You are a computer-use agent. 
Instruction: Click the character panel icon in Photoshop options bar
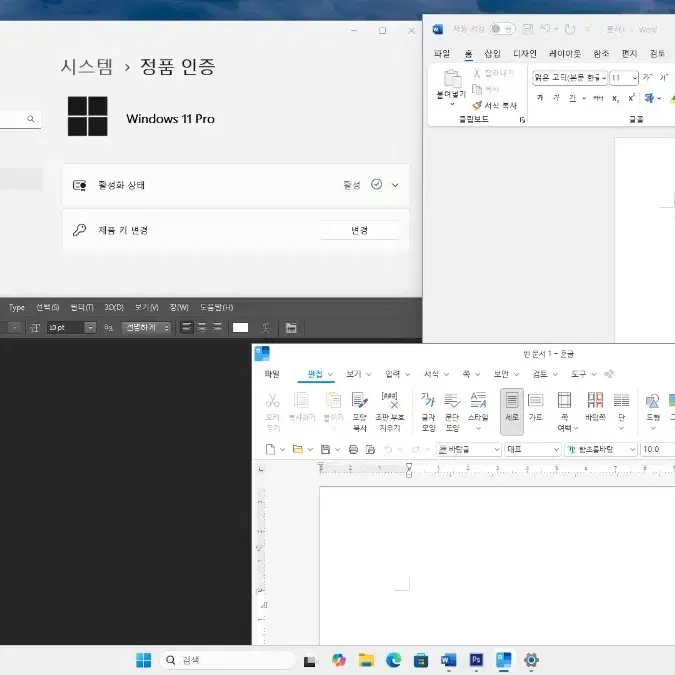(291, 328)
